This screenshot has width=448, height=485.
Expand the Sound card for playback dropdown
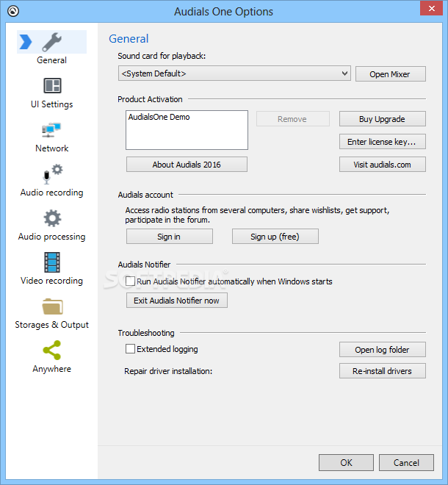(234, 73)
